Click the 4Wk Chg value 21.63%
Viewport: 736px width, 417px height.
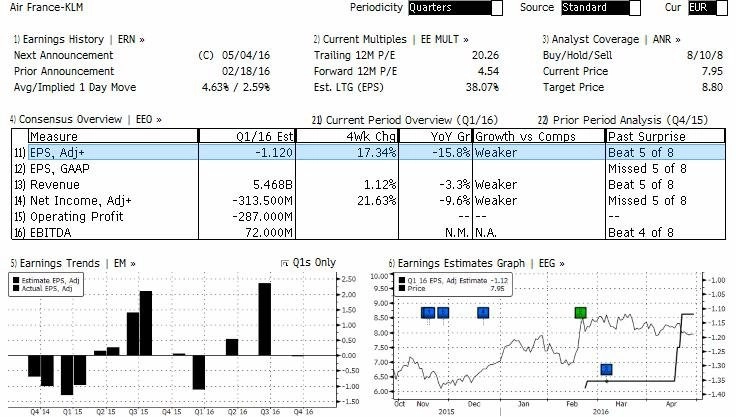click(x=376, y=201)
